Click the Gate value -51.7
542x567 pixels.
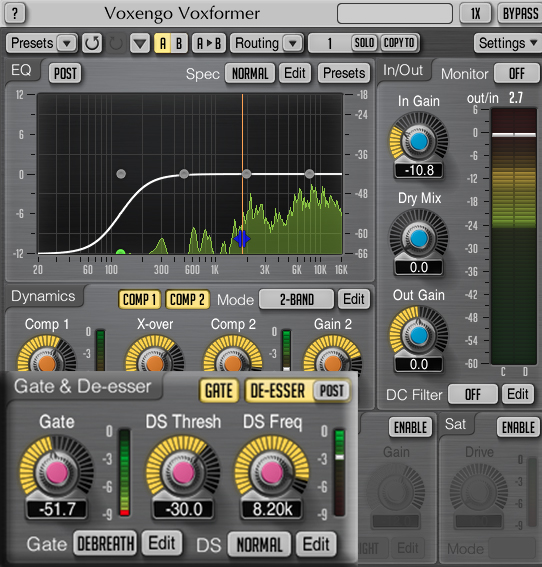coord(57,510)
